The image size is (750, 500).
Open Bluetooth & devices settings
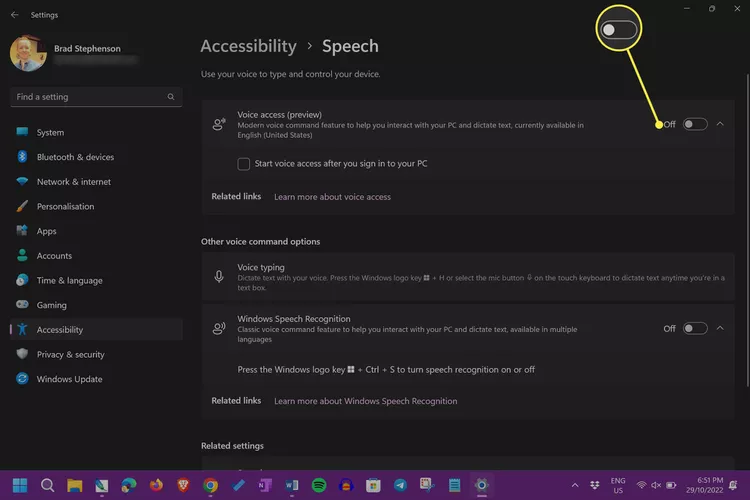[x=96, y=157]
